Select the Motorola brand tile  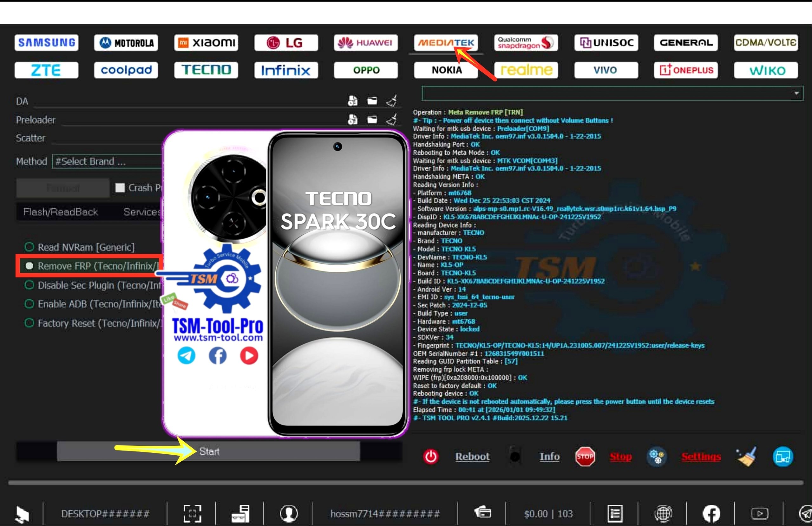126,42
